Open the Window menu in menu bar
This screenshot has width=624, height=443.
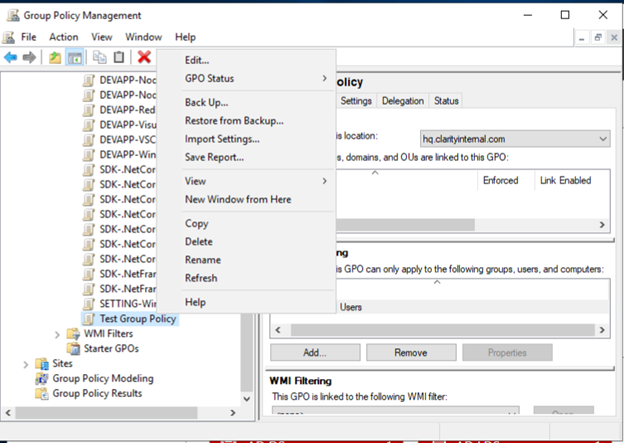tap(144, 37)
